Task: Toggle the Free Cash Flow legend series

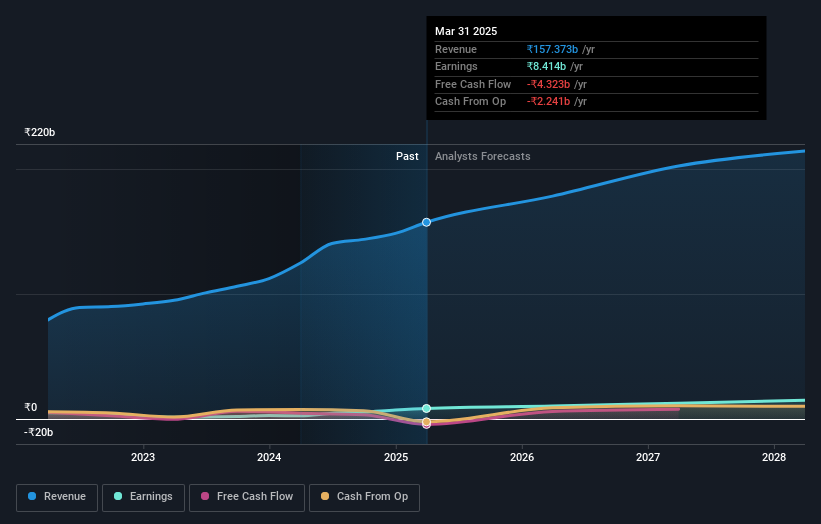Action: (247, 497)
